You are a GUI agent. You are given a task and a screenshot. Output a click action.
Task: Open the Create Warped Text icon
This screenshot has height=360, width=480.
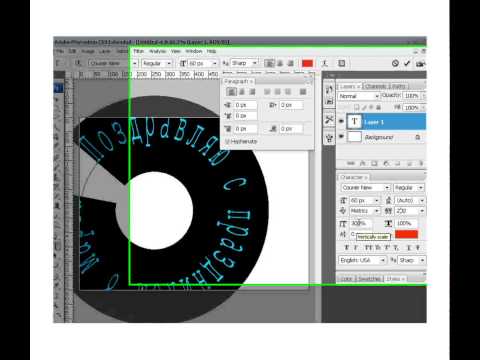[x=325, y=63]
